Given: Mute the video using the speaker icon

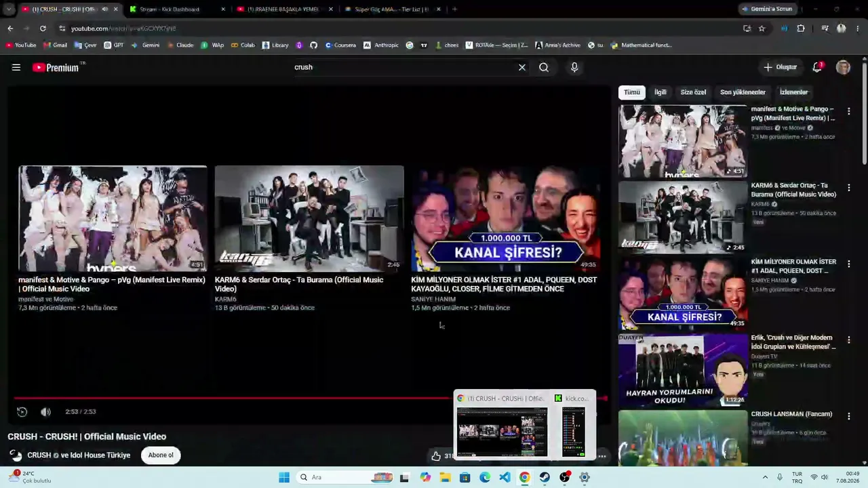Looking at the screenshot, I should pyautogui.click(x=45, y=411).
